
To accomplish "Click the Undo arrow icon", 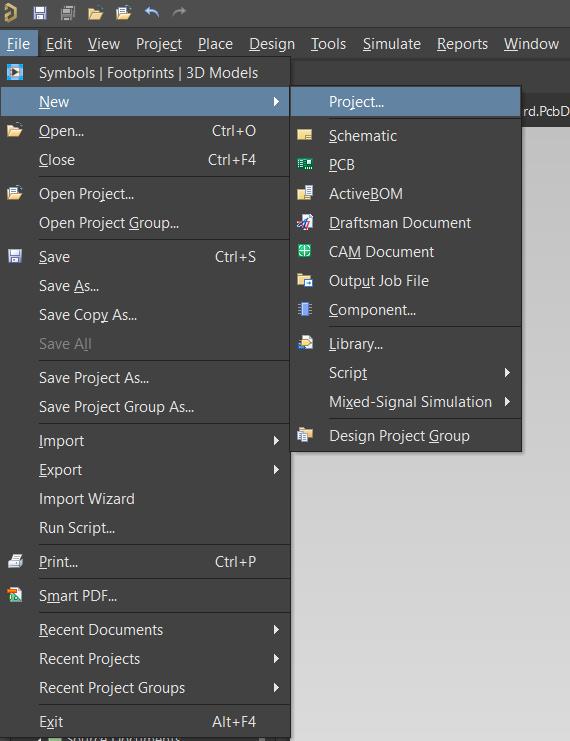I will point(152,12).
